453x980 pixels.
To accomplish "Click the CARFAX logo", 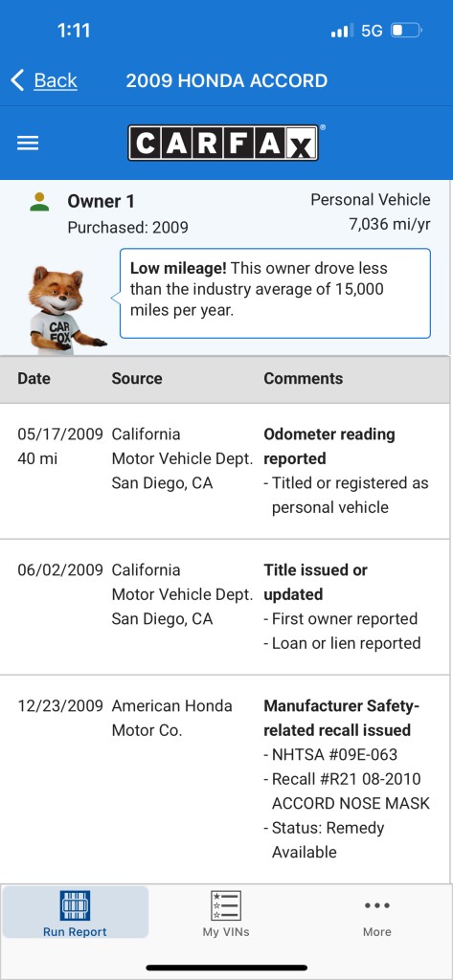I will tap(224, 143).
